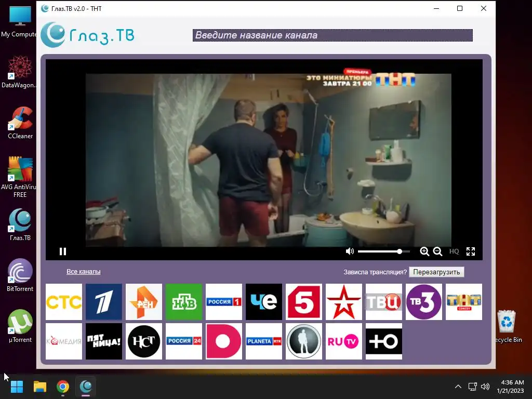Open the silhouette-logo channel tile
Image resolution: width=532 pixels, height=399 pixels.
pos(304,341)
